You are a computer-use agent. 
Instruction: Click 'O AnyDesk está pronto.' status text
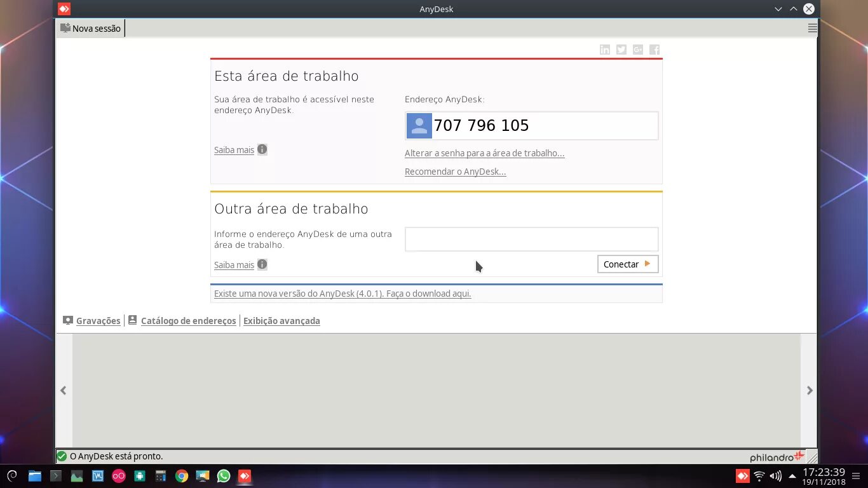click(x=116, y=456)
